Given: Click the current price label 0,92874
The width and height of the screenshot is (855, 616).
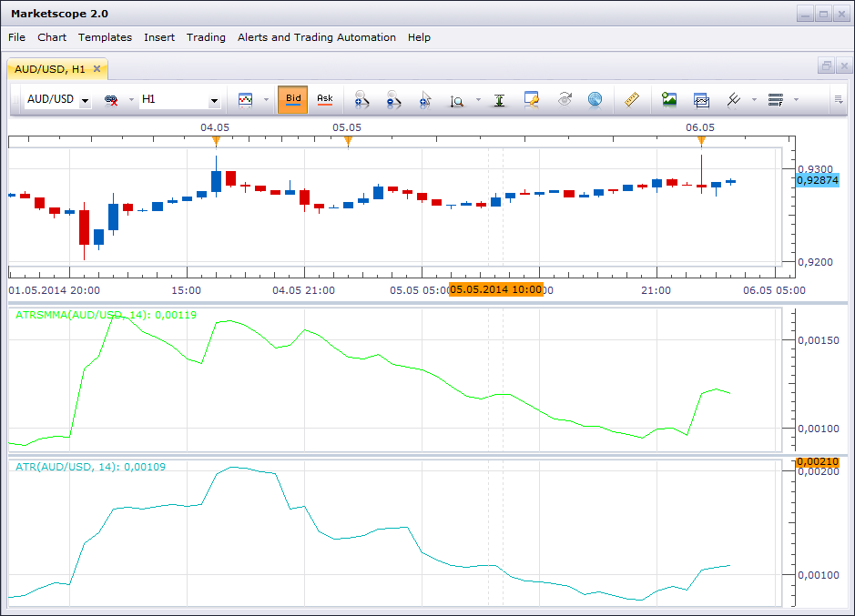Looking at the screenshot, I should (x=818, y=180).
